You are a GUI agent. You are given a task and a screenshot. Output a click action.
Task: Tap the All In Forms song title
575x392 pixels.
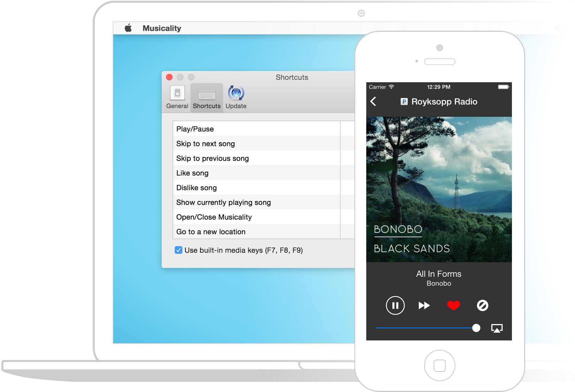(439, 274)
